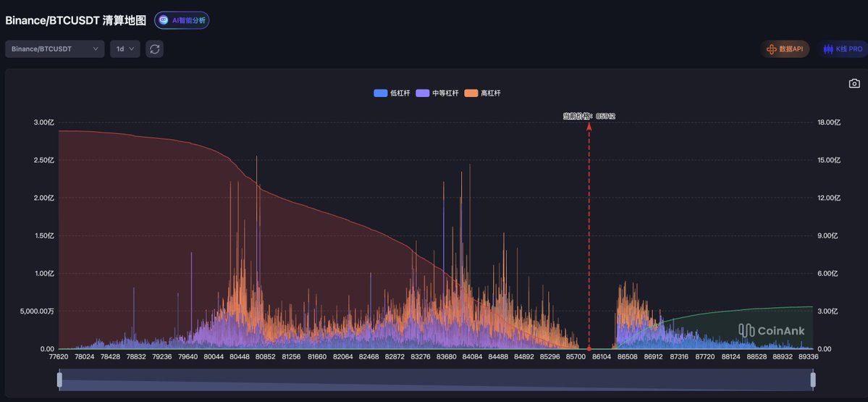The image size is (868, 402).
Task: Click the 87720 price axis label
Action: coord(705,357)
